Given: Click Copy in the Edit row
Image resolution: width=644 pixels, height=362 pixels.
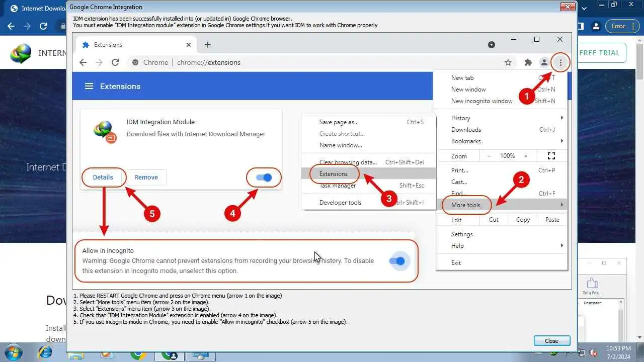Looking at the screenshot, I should [523, 220].
